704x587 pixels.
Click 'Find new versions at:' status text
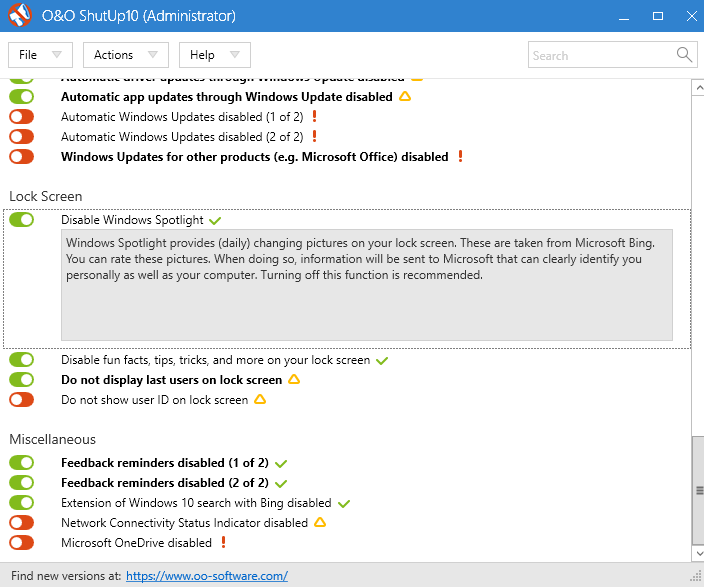click(66, 576)
